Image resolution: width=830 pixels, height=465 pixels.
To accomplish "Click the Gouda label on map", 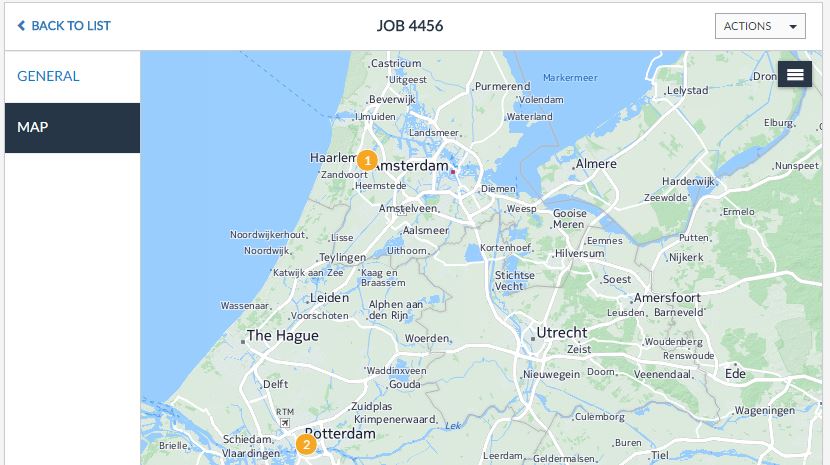I will [x=404, y=384].
